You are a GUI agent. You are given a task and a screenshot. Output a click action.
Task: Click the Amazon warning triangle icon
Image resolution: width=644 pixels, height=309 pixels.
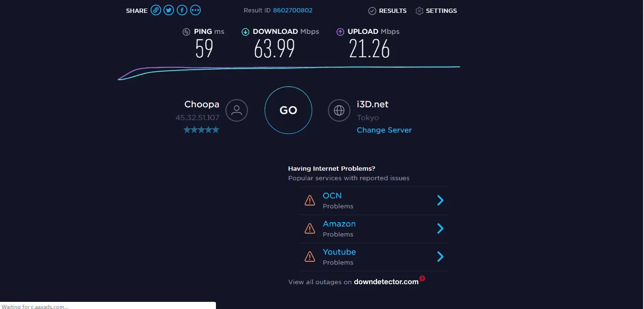point(310,228)
